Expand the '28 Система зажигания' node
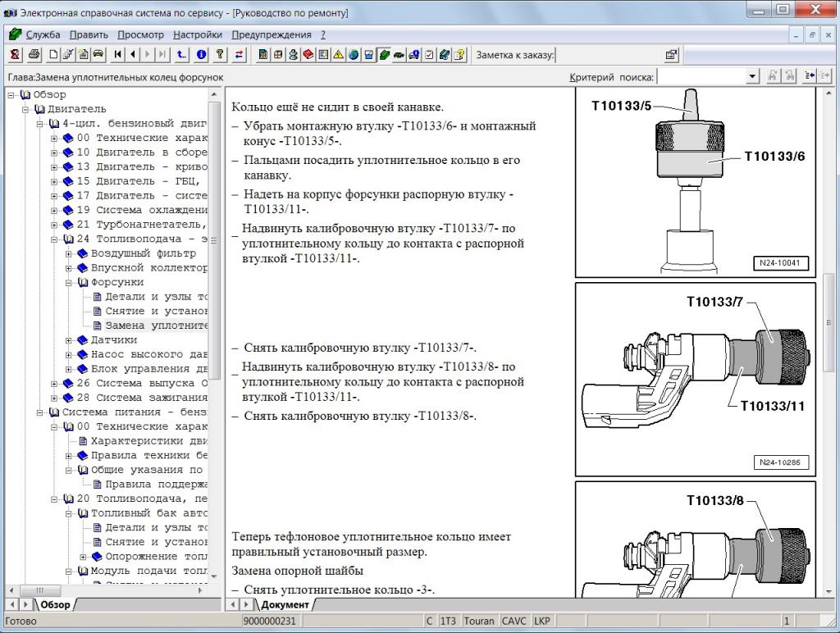Viewport: 840px width, 633px height. (54, 398)
